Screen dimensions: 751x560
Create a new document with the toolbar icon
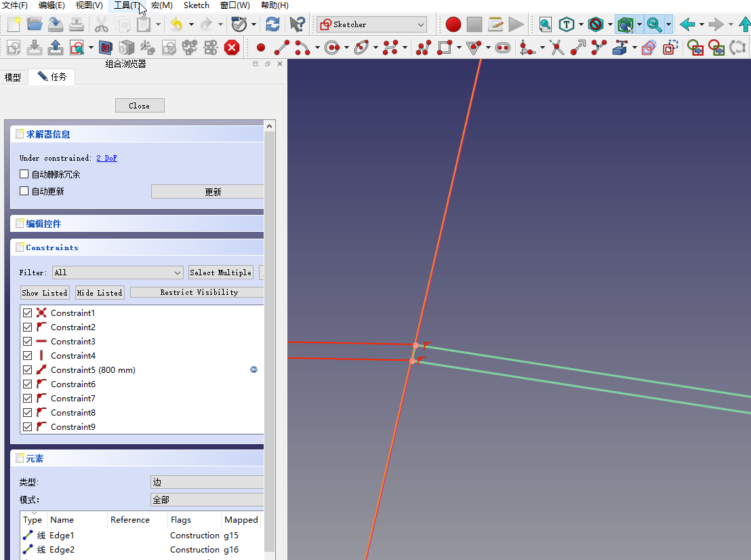(x=14, y=24)
